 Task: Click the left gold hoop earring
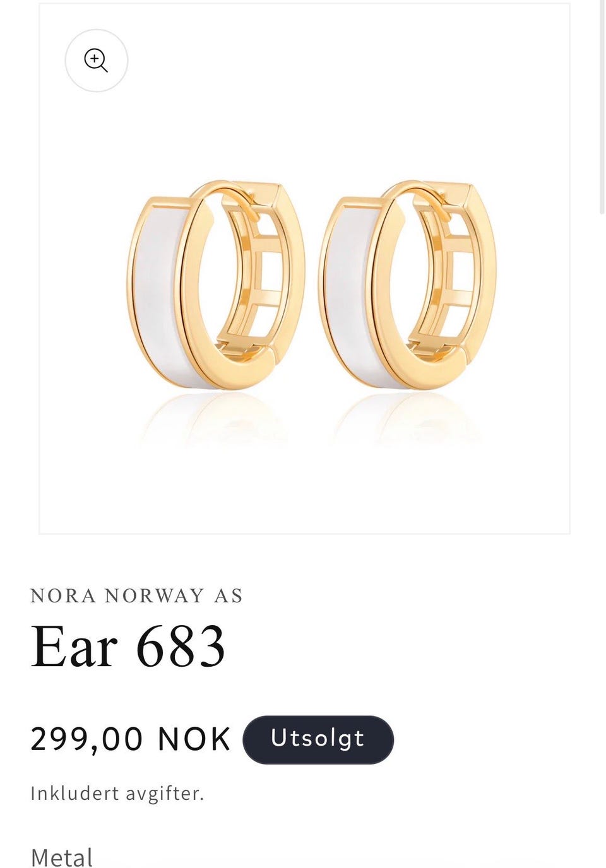[x=216, y=285]
